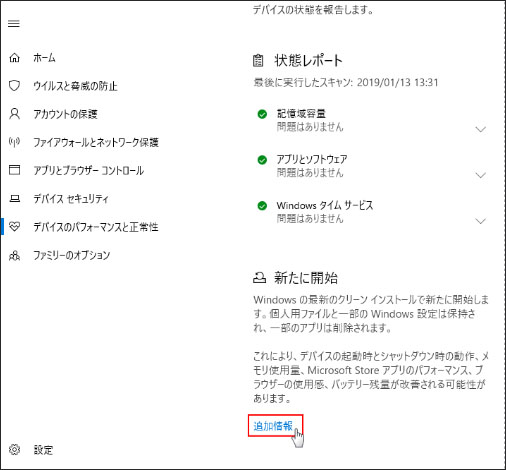Click green check next to 記憶域容量
The image size is (506, 470).
[x=262, y=114]
